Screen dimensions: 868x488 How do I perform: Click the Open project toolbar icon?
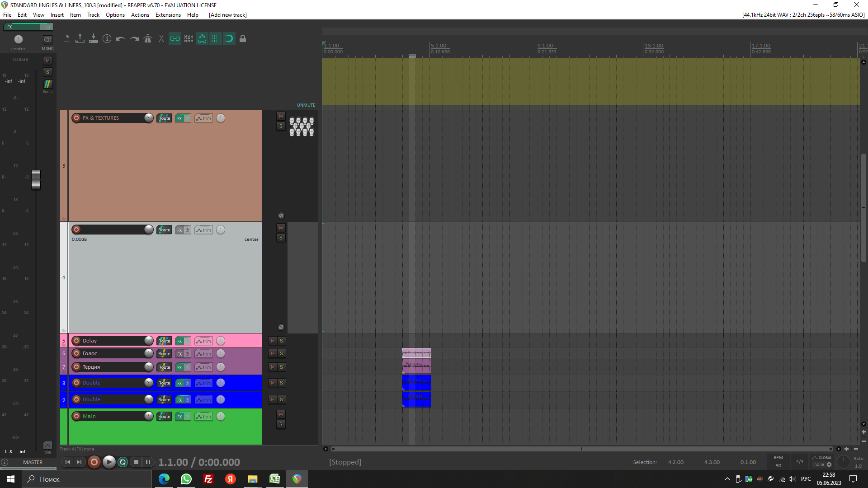pos(80,39)
